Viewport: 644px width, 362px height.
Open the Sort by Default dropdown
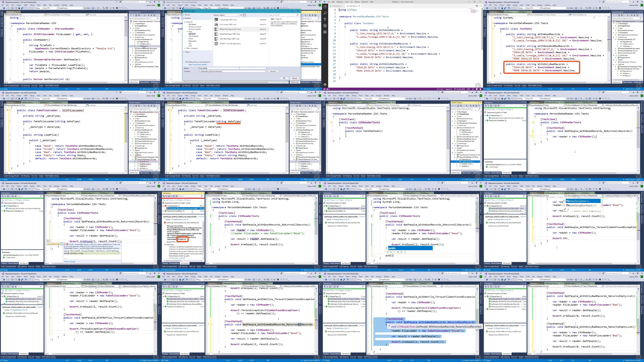pos(229,15)
